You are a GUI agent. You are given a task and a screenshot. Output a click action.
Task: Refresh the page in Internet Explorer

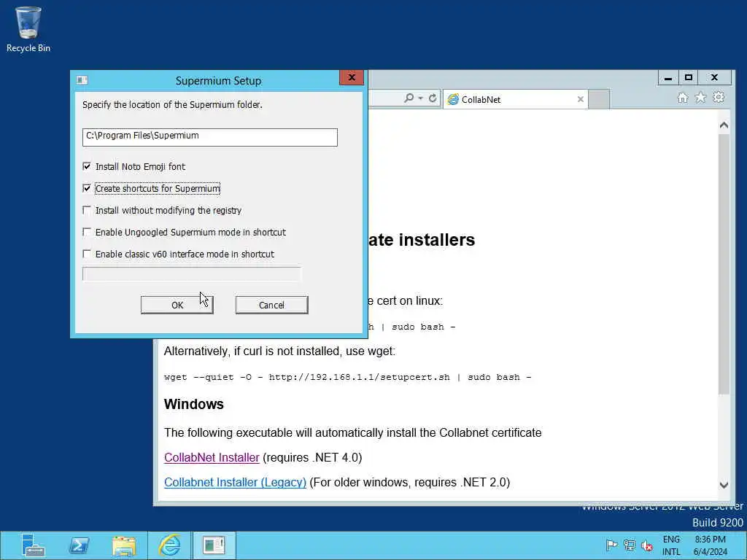[433, 98]
